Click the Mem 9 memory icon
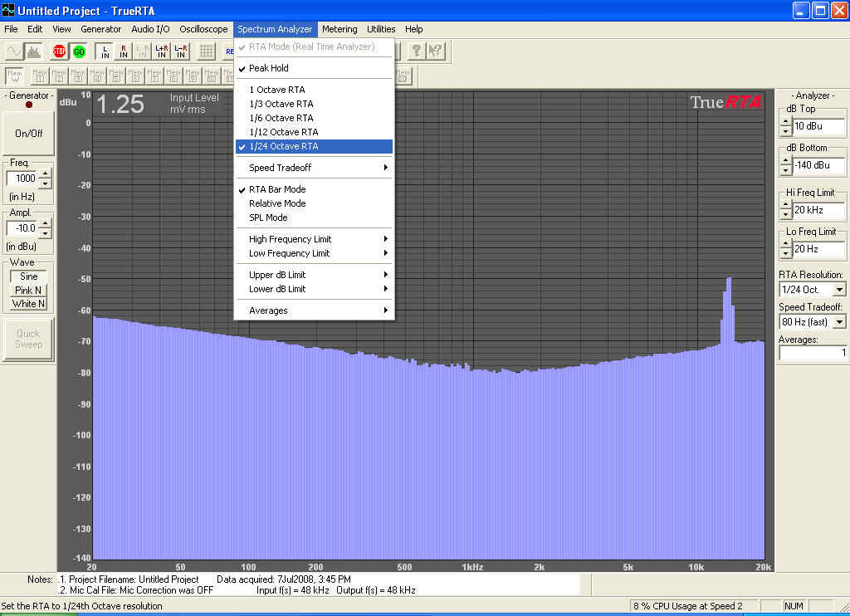 193,76
